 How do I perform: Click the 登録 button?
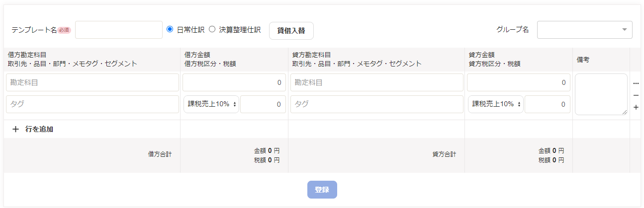(x=322, y=190)
